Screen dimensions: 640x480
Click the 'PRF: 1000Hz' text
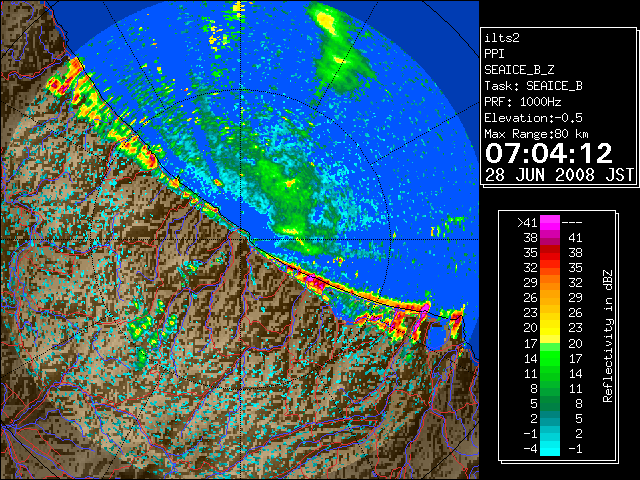[x=523, y=102]
